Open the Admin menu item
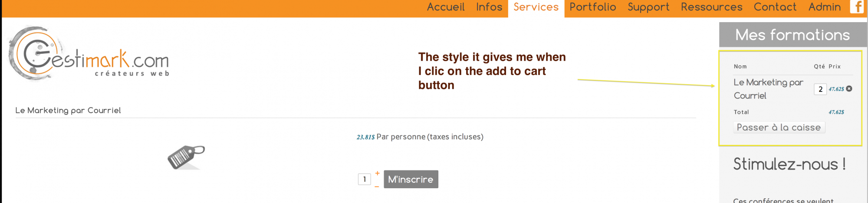 tap(825, 7)
